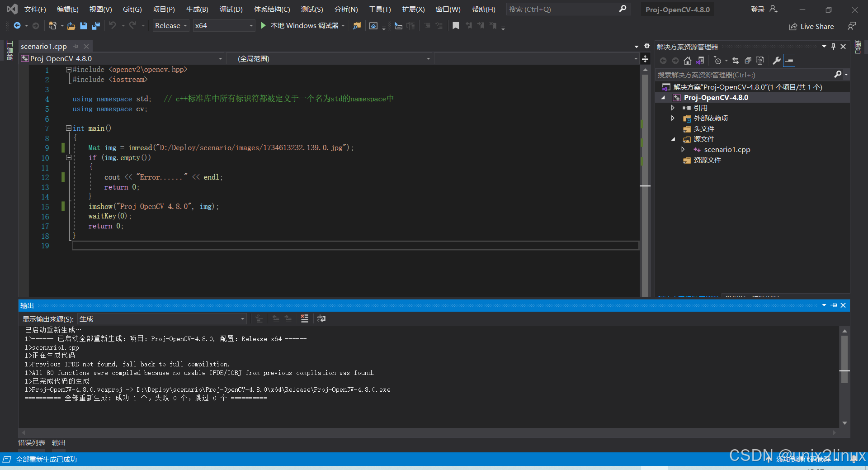868x470 pixels.
Task: Select the 资源文件 folder
Action: point(707,160)
